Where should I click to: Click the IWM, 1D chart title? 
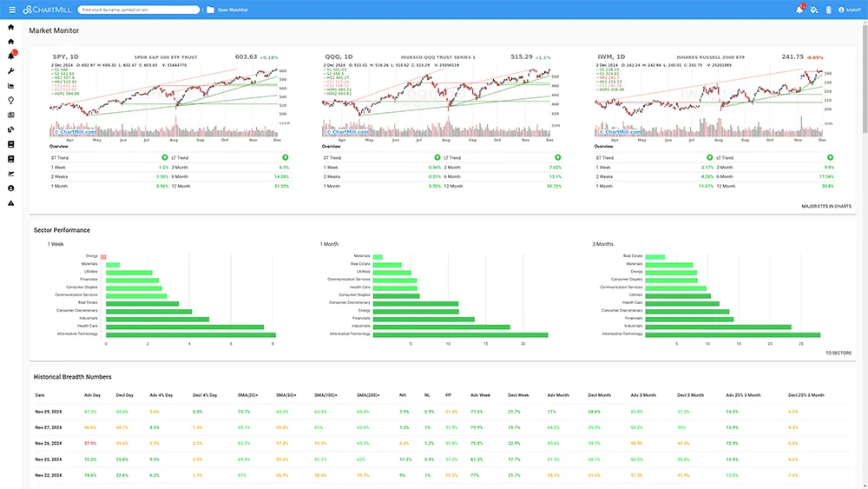tap(611, 56)
